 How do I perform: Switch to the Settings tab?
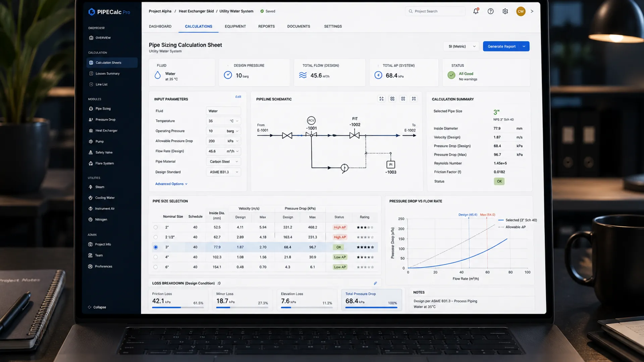point(333,26)
